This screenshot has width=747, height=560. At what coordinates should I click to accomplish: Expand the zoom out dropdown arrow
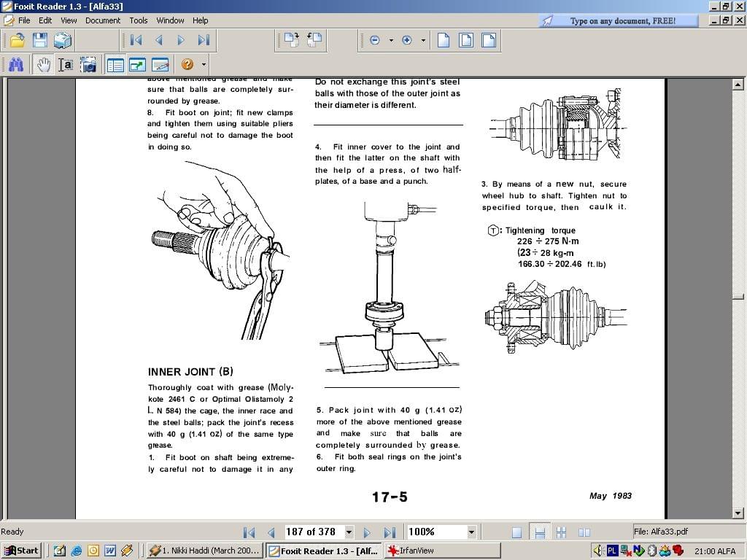391,41
